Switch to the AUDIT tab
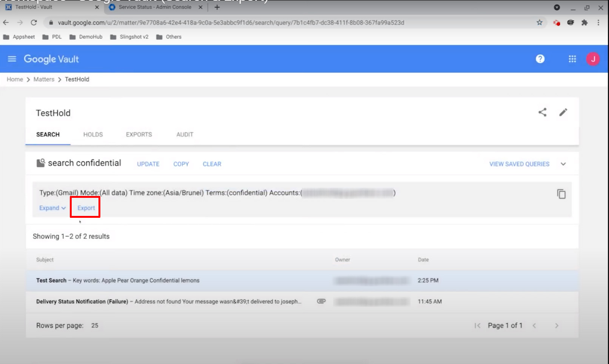 tap(185, 135)
